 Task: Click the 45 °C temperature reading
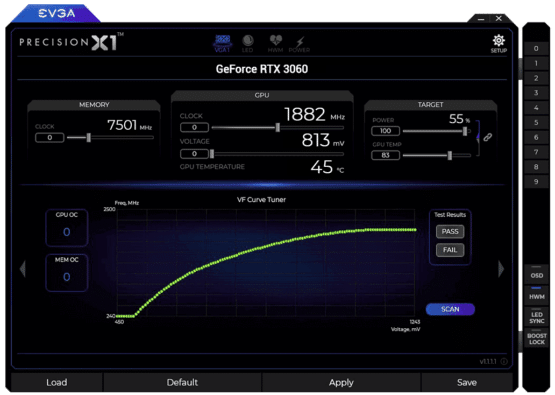point(327,167)
